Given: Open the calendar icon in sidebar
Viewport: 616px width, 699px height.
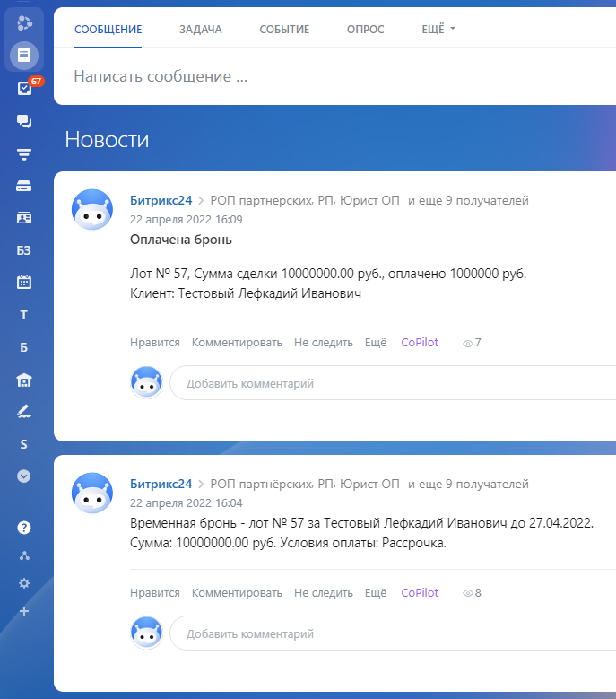Looking at the screenshot, I should (x=24, y=282).
